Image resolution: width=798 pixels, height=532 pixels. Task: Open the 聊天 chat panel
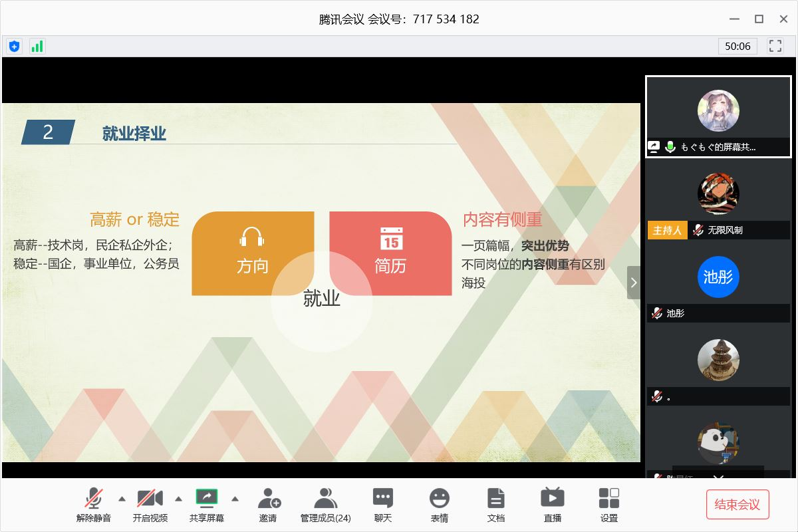[382, 504]
